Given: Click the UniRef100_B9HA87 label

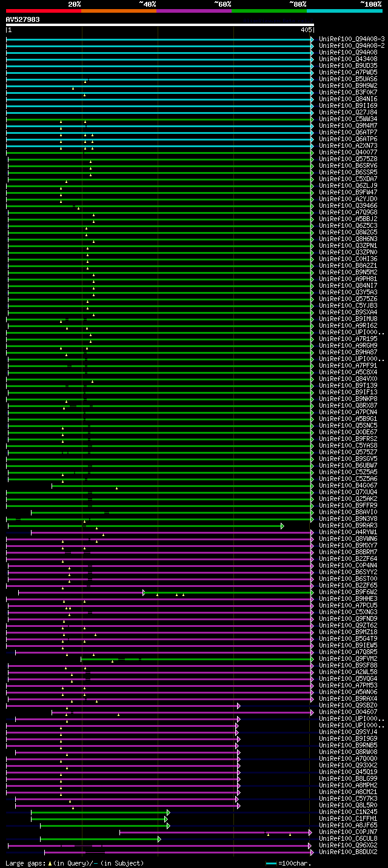Looking at the screenshot, I should [348, 352].
